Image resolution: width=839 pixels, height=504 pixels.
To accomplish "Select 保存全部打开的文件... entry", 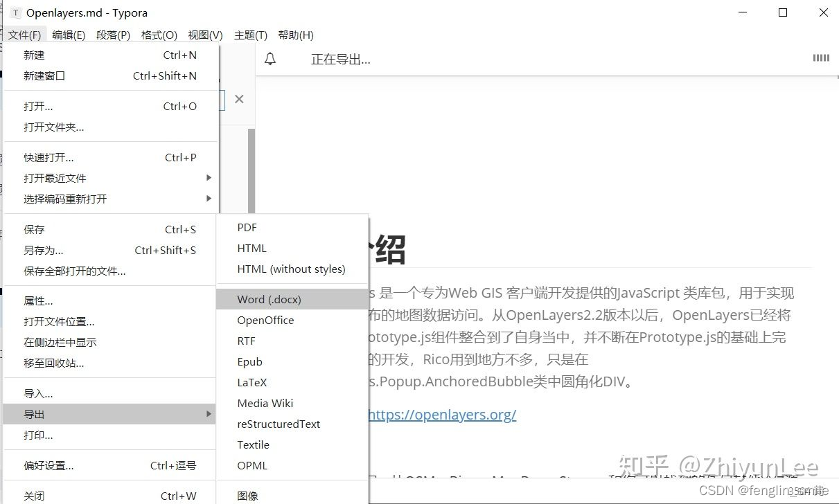I will coord(111,271).
